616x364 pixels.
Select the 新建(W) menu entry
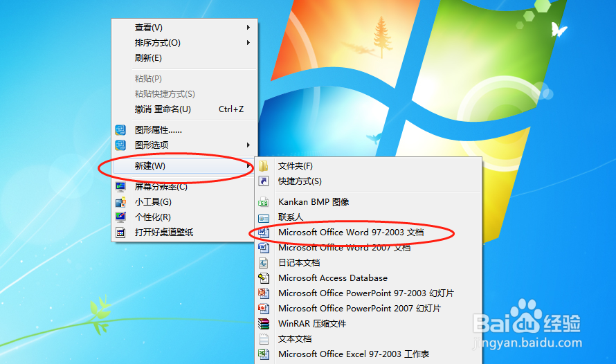click(185, 166)
